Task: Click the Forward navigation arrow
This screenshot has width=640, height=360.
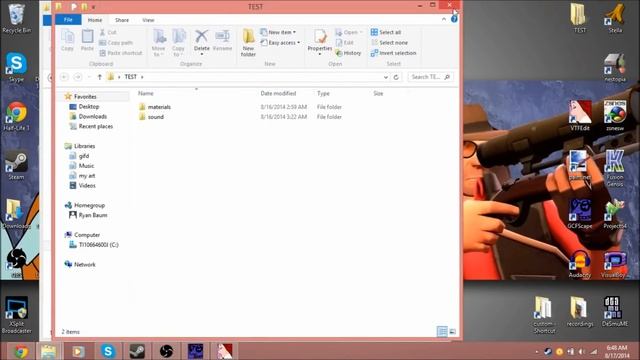Action: (78, 77)
